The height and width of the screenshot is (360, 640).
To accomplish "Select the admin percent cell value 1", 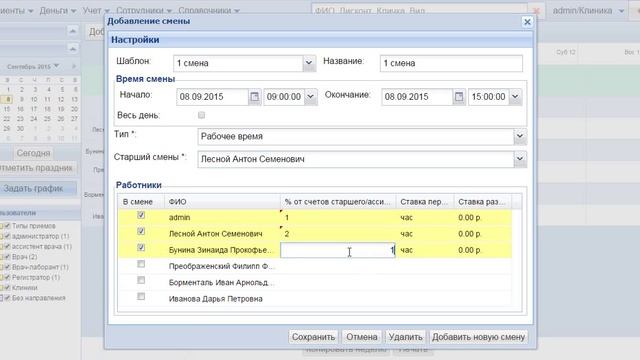I will point(338,218).
